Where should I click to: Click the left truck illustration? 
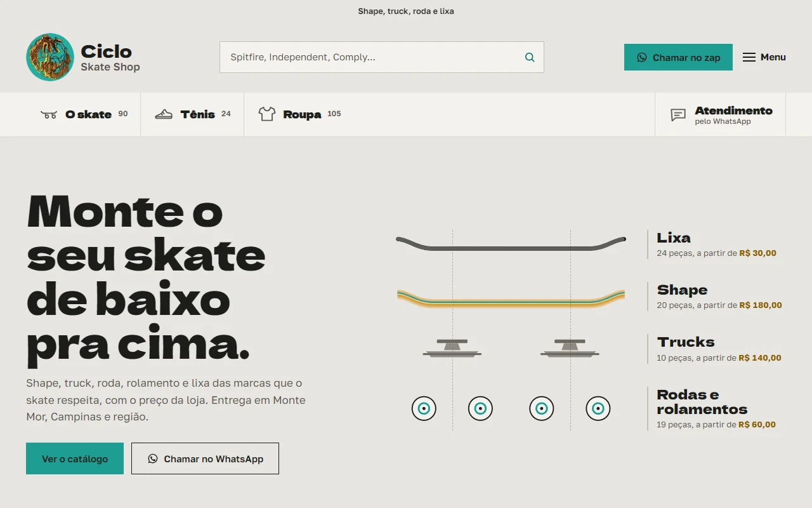[452, 348]
